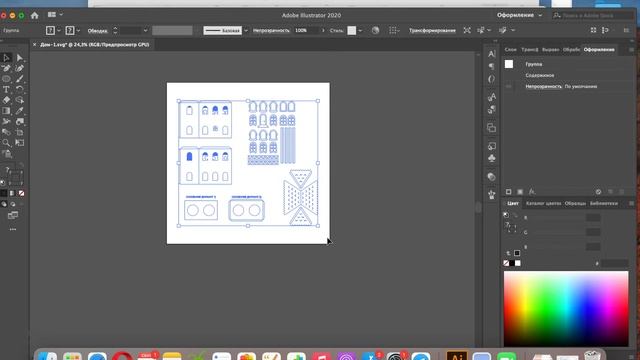The height and width of the screenshot is (360, 640).
Task: Click the black swatch in Color panel
Action: coord(512,263)
